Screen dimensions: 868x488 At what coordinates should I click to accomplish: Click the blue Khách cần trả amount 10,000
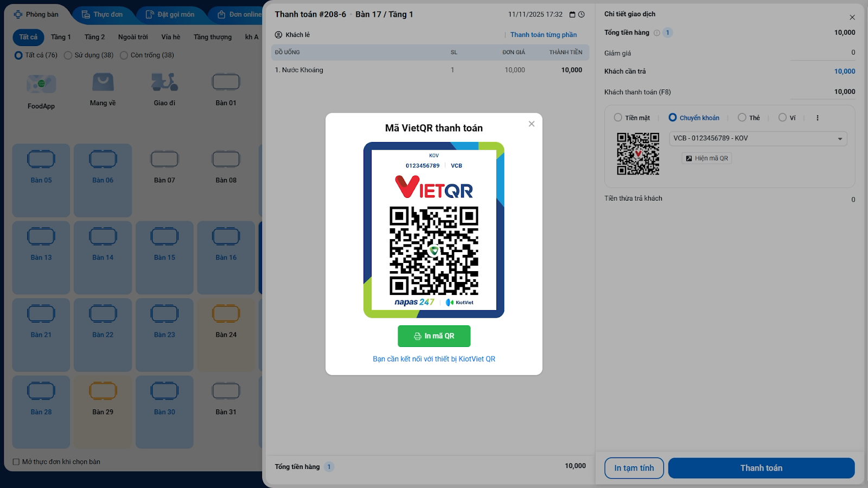[x=845, y=71]
